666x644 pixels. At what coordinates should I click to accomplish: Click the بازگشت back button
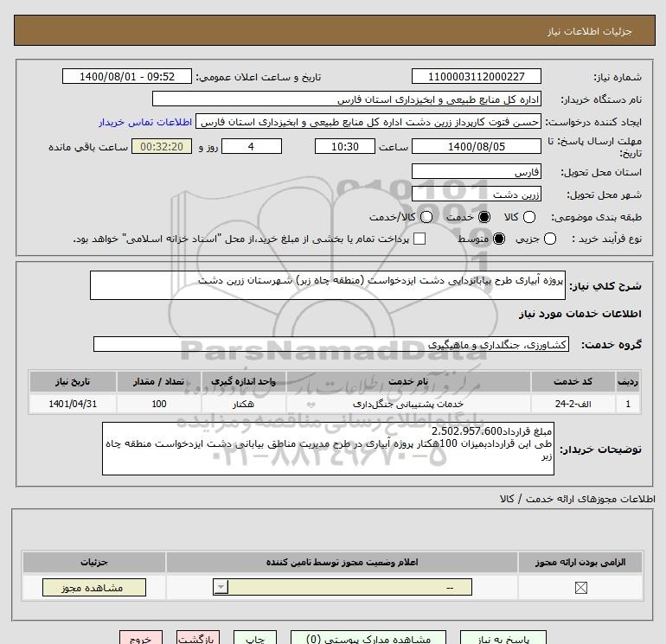[x=198, y=638]
